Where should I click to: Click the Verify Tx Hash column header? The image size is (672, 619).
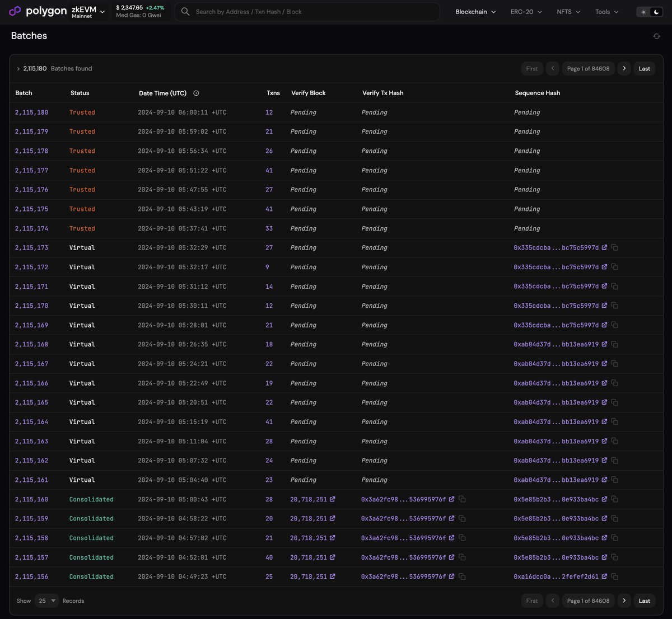pyautogui.click(x=383, y=93)
